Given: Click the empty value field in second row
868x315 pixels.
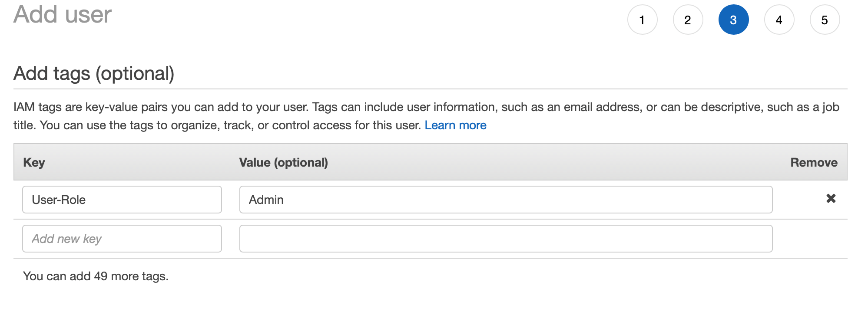Looking at the screenshot, I should pos(506,238).
